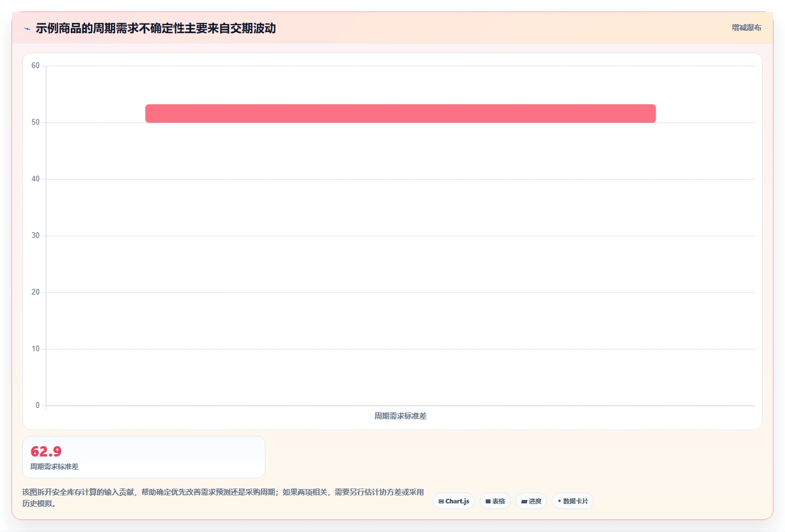Image resolution: width=785 pixels, height=532 pixels.
Task: Select the 表格 chip
Action: [495, 501]
